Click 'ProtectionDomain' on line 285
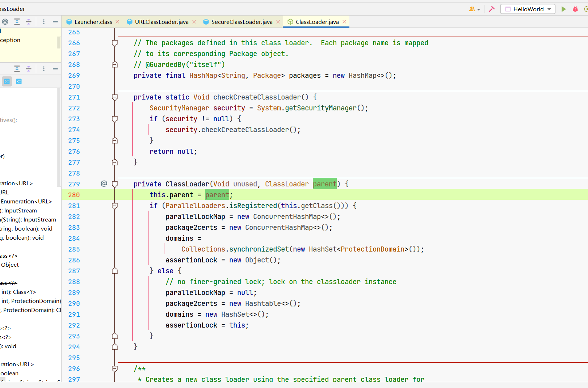 point(372,249)
